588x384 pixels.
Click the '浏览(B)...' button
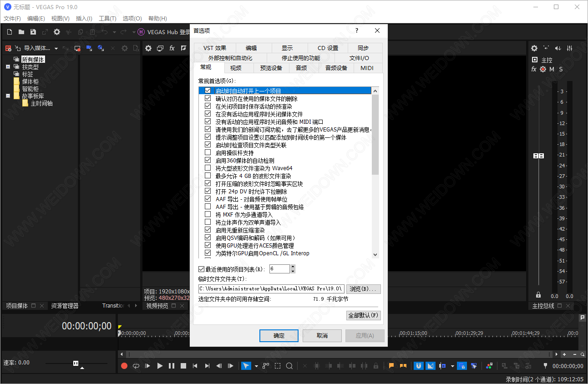coord(364,289)
